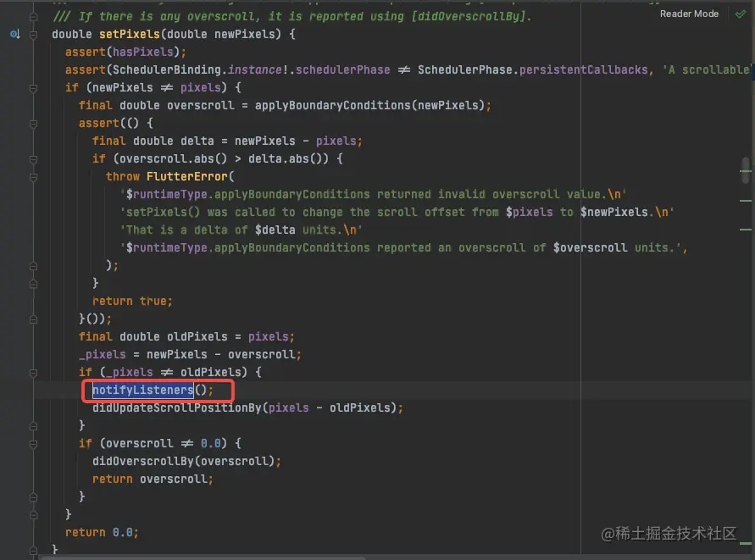This screenshot has height=560, width=755.
Task: Click the FlutterError class name
Action: pyautogui.click(x=186, y=177)
